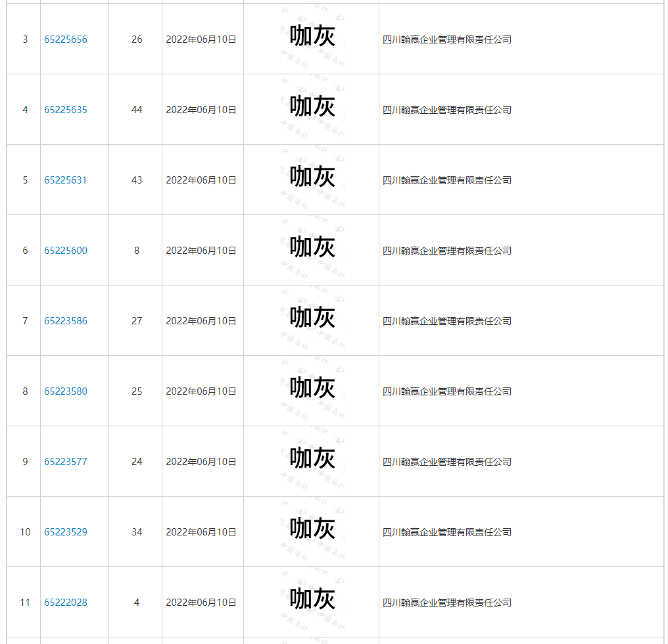
Task: Click class number 25 in row 8
Action: coord(137,391)
